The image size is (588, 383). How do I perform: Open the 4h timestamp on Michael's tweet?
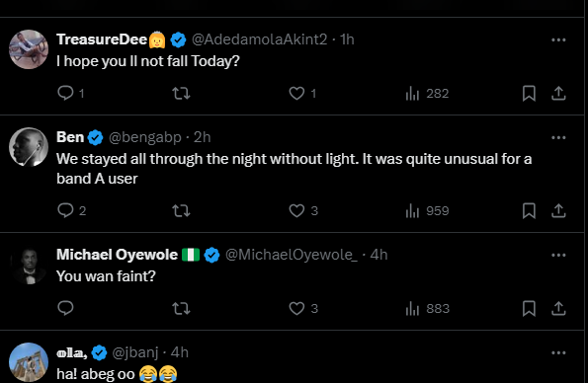[378, 255]
